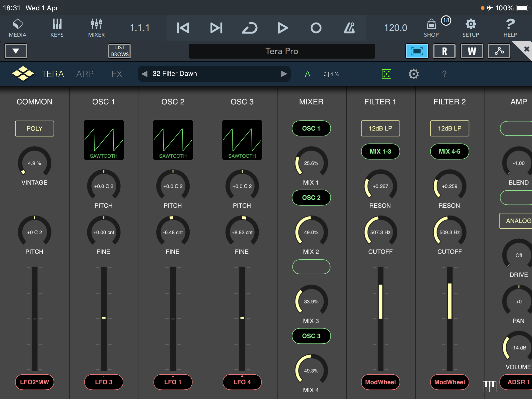532x399 pixels.
Task: Open LFO 4 modulation source selector
Action: 242,382
